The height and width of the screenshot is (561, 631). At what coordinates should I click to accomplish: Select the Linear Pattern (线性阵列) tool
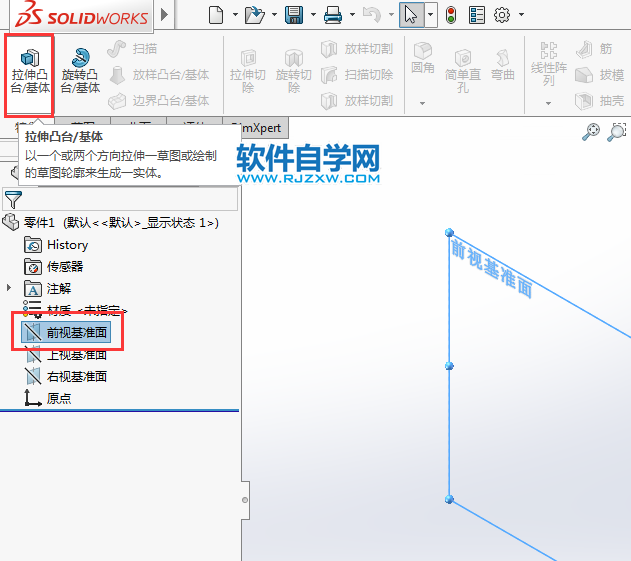click(549, 64)
